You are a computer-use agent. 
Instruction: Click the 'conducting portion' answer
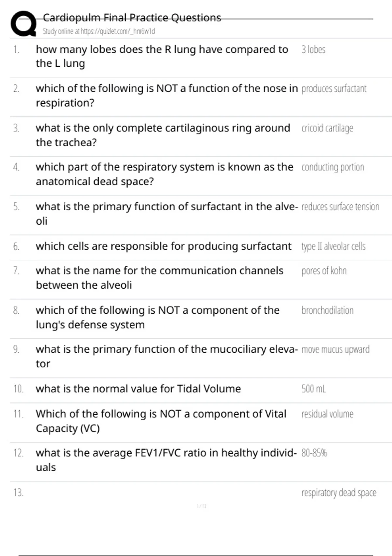click(x=333, y=167)
